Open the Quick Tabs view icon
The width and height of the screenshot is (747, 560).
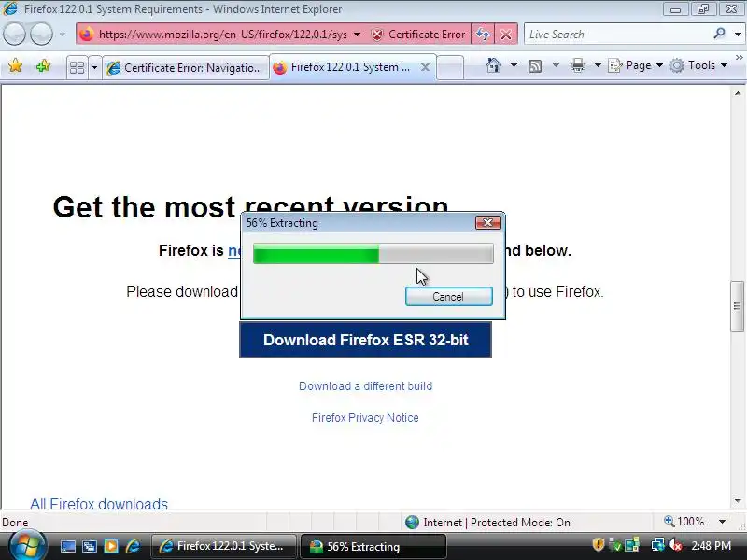pyautogui.click(x=77, y=67)
